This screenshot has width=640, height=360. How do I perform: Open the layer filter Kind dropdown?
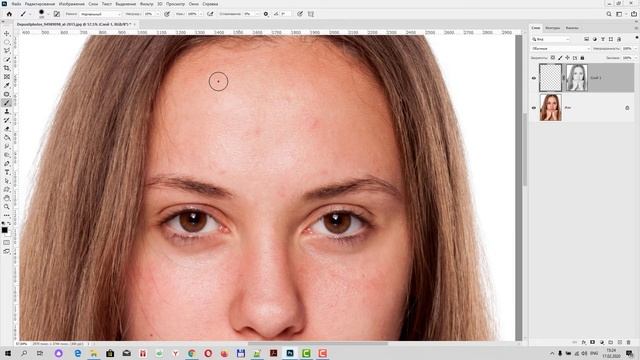pos(551,39)
